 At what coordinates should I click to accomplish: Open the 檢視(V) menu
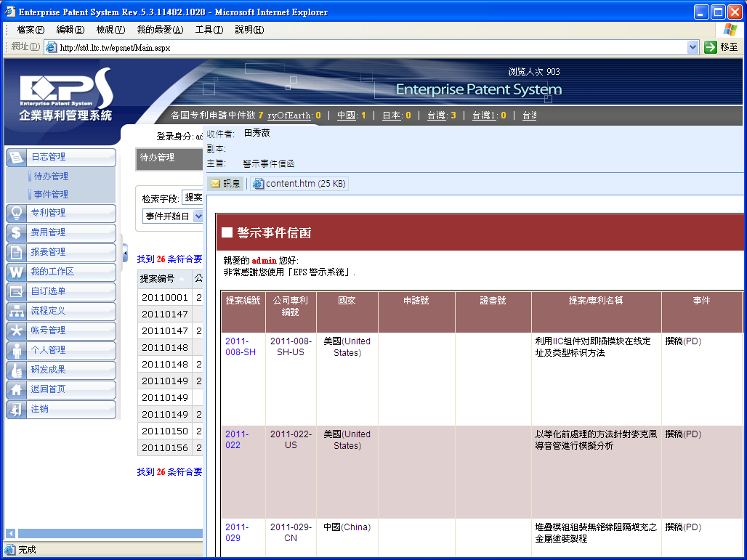tap(110, 30)
